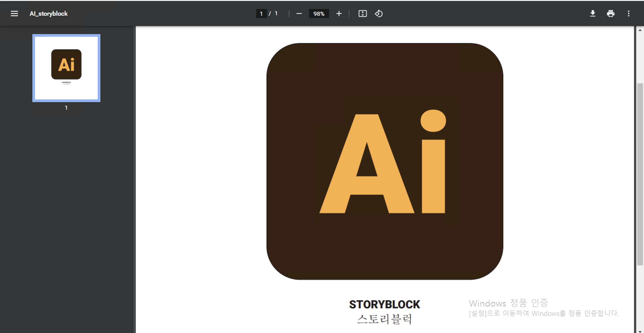Open the three-dot more actions menu

coord(629,13)
